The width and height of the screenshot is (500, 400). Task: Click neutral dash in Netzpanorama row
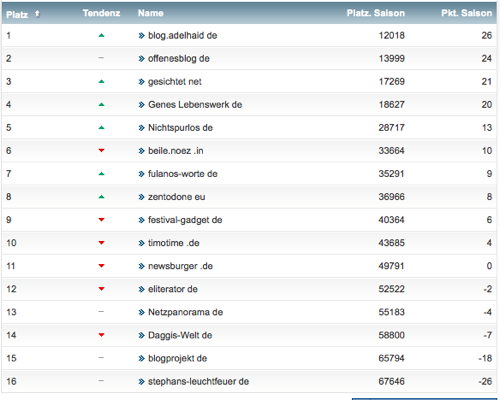[101, 312]
